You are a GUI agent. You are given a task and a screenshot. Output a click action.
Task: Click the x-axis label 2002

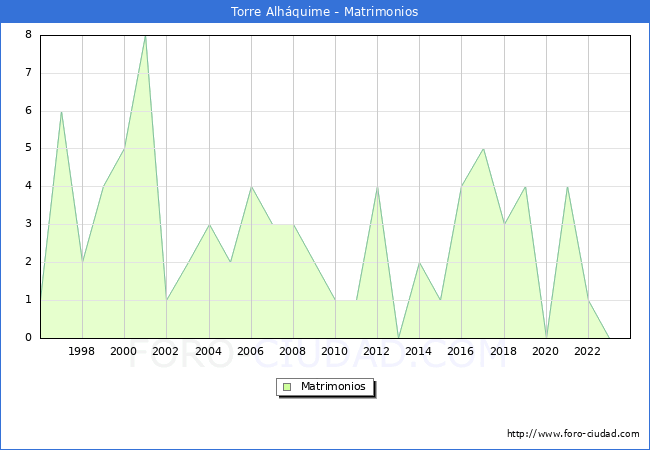click(165, 351)
